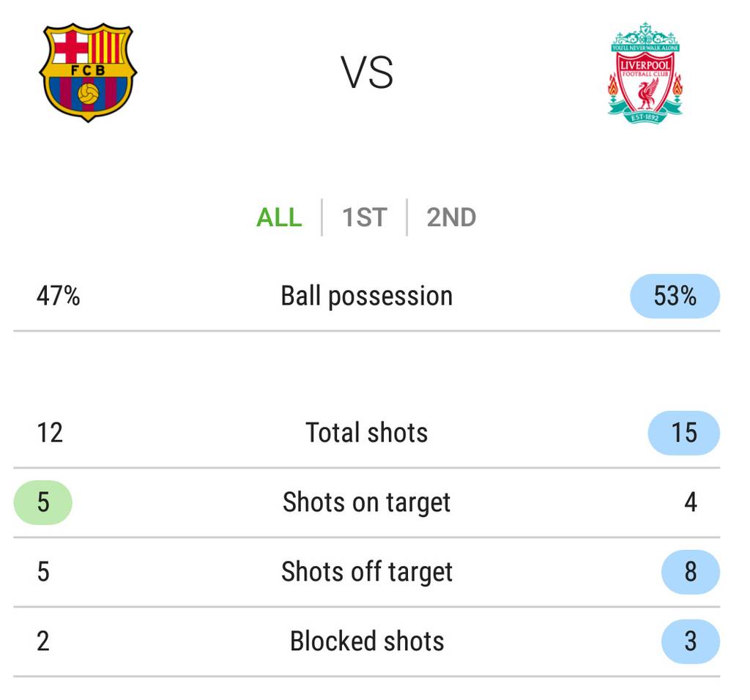750x700 pixels.
Task: Click the Ball possession label
Action: click(x=367, y=296)
